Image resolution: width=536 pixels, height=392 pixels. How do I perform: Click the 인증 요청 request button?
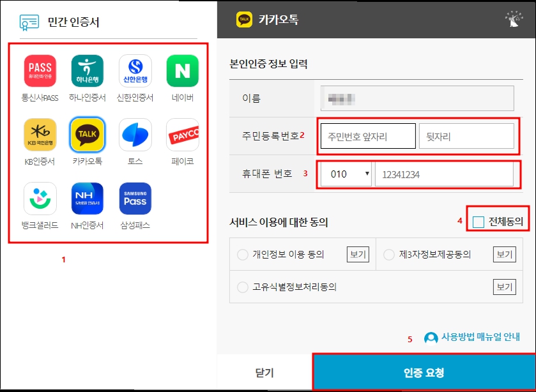(x=424, y=372)
